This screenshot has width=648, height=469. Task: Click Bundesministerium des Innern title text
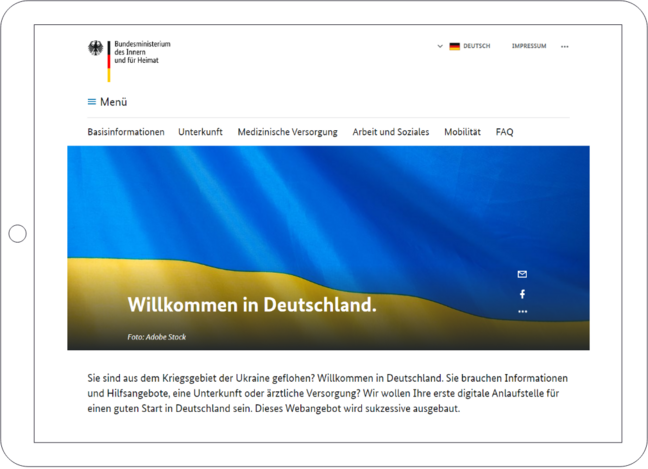tap(143, 52)
